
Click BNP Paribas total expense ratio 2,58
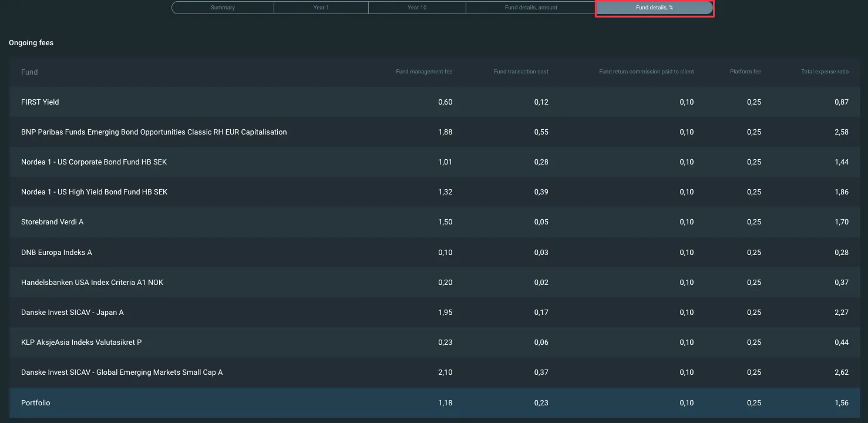[x=842, y=132]
